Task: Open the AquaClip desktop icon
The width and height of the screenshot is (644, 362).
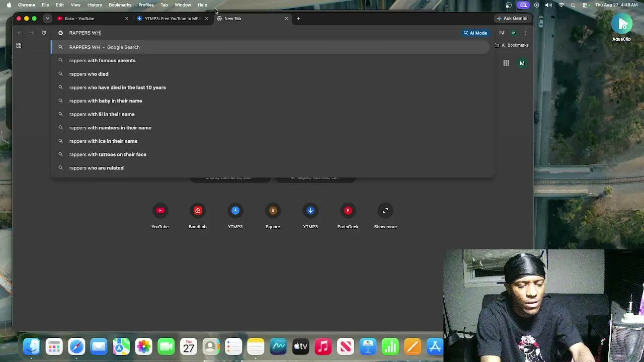Action: (x=622, y=28)
